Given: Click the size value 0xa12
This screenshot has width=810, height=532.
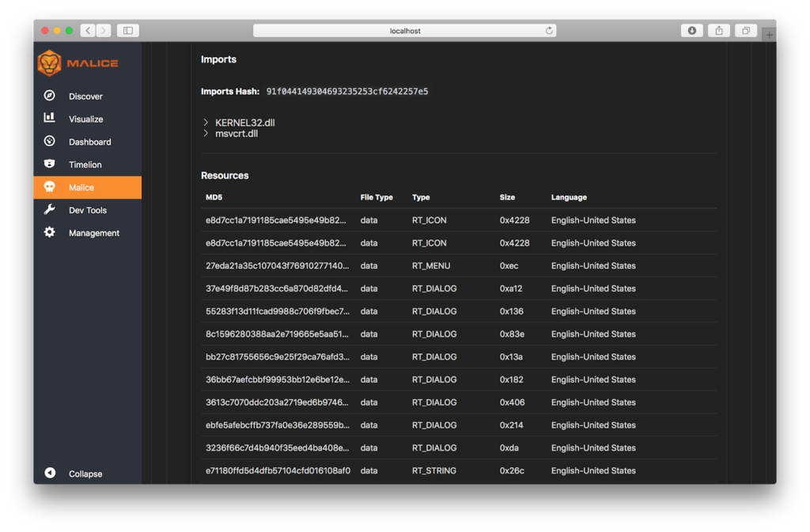Looking at the screenshot, I should point(511,289).
